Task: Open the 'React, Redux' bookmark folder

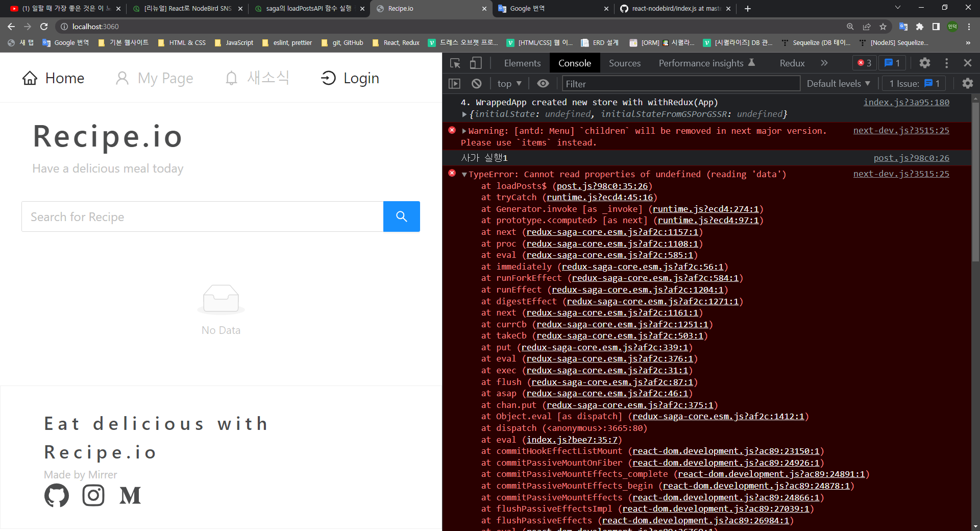Action: (396, 43)
